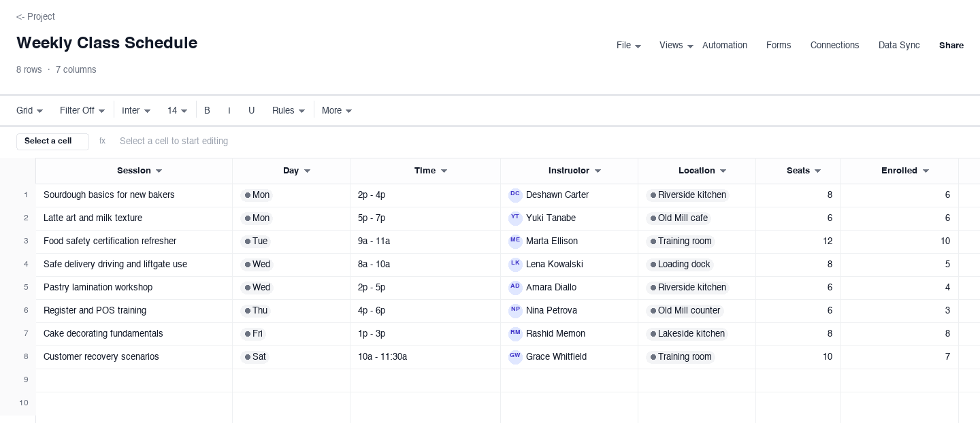Toggle underline formatting with U
The width and height of the screenshot is (980, 423).
click(251, 111)
